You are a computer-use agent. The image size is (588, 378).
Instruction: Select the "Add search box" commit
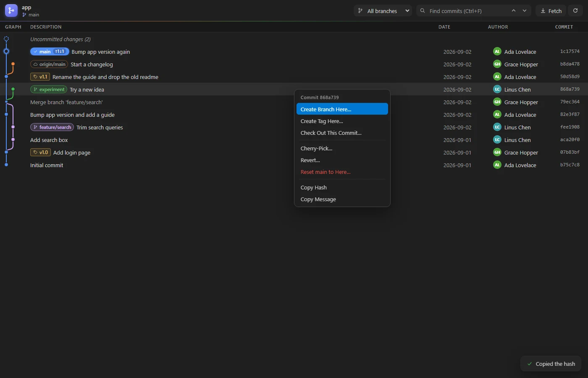[x=294, y=140]
